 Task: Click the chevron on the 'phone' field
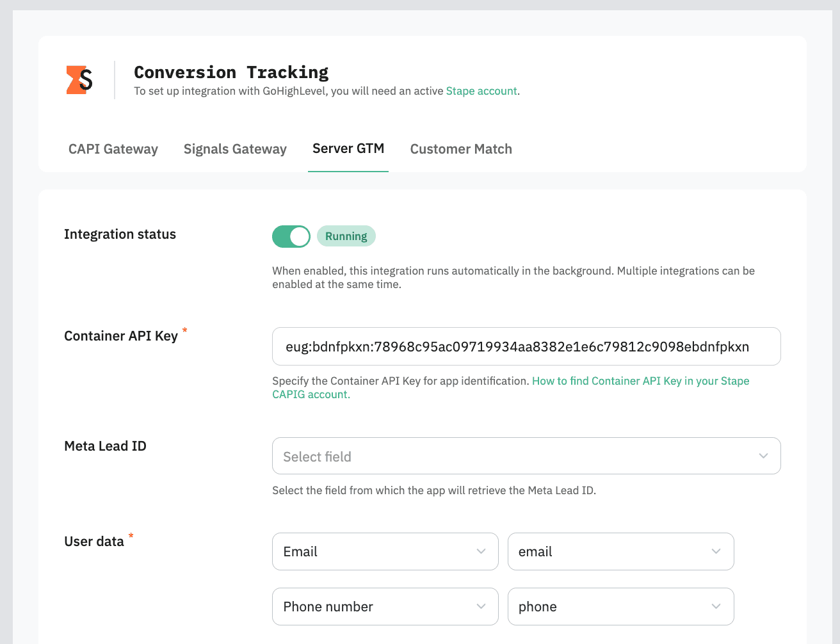(716, 606)
